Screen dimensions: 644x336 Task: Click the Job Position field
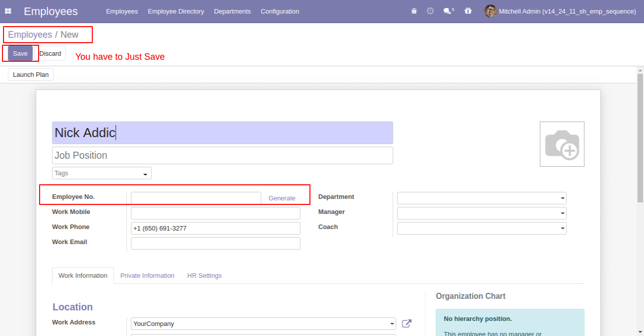[x=223, y=155]
